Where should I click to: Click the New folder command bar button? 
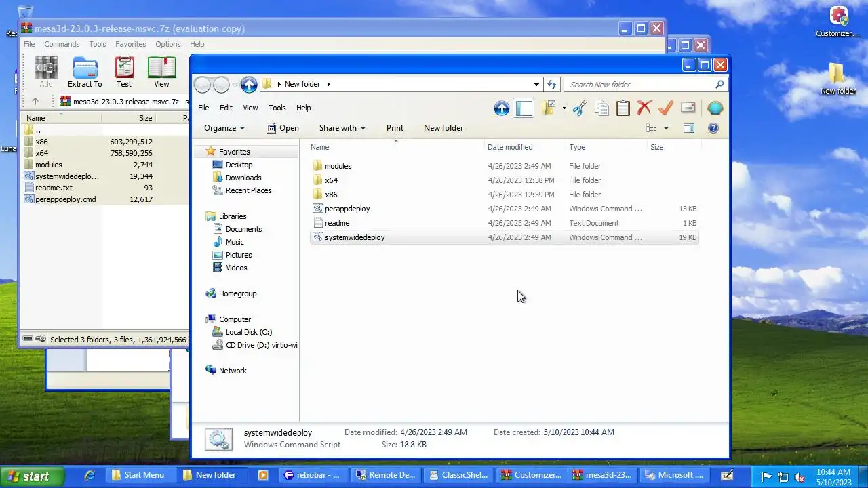[443, 128]
